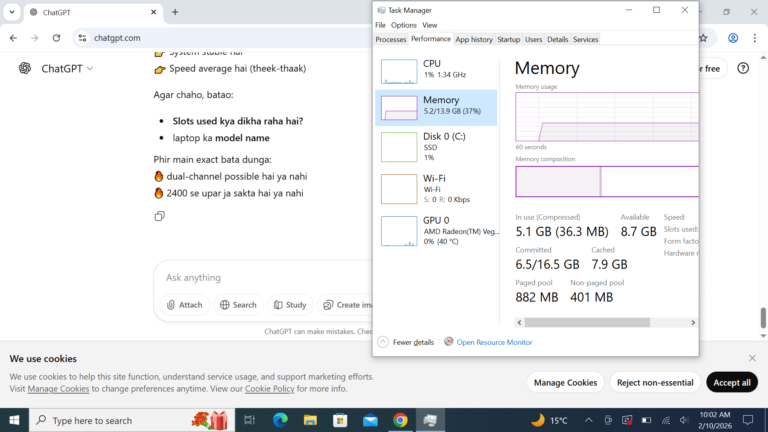The height and width of the screenshot is (432, 768).
Task: Click the Study button
Action: (290, 305)
